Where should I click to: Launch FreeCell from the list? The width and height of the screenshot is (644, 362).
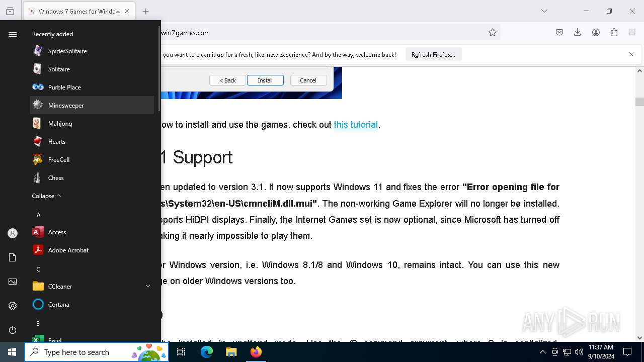click(x=92, y=159)
